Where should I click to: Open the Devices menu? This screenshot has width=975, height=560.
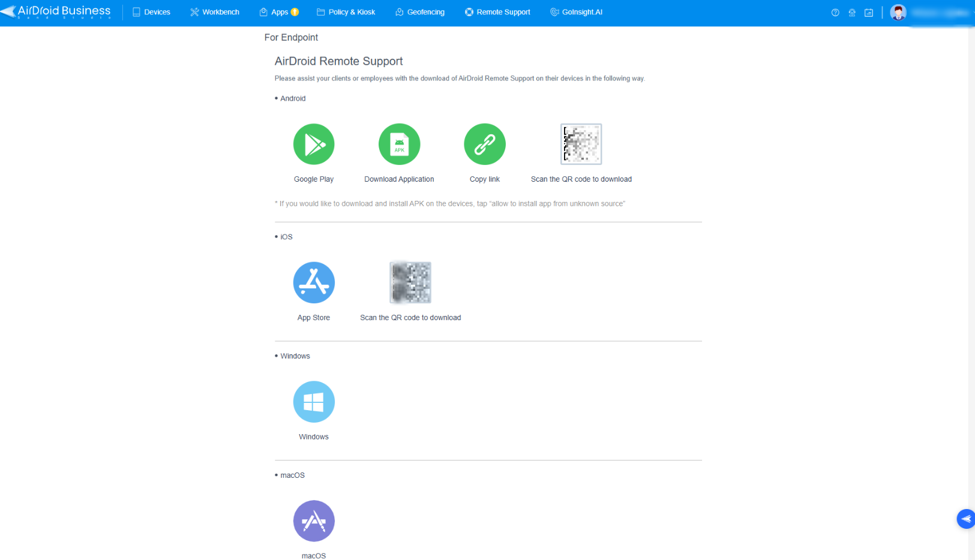(151, 12)
